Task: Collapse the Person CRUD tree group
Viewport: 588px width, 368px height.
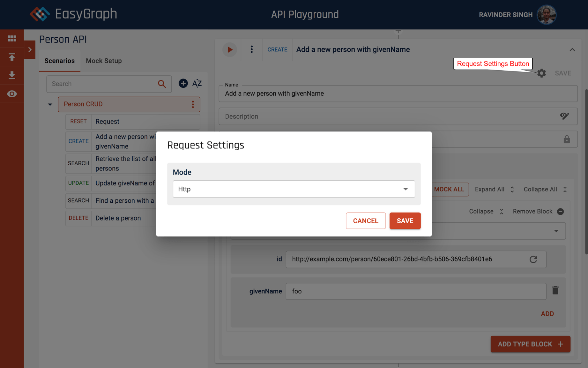Action: tap(50, 105)
